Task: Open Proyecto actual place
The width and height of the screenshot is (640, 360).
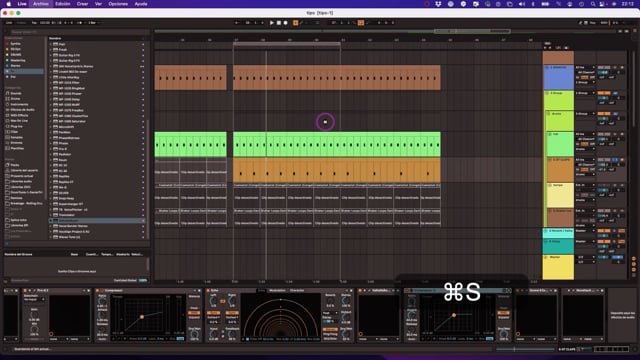Action: pyautogui.click(x=21, y=176)
